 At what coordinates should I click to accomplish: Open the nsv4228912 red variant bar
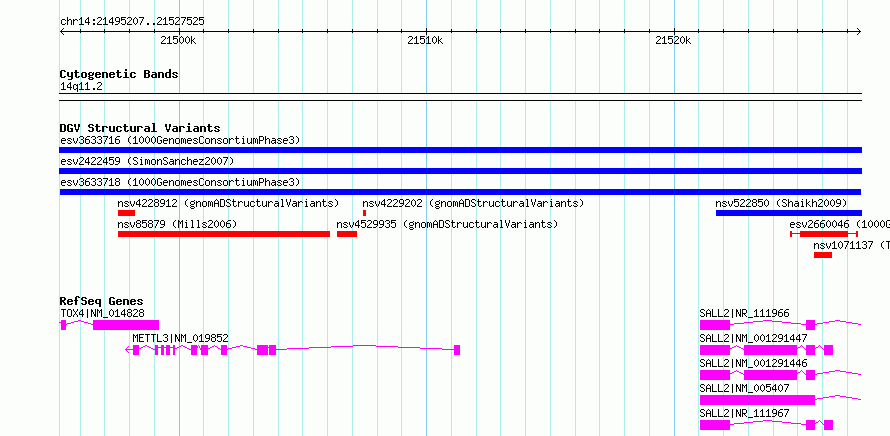tap(127, 213)
